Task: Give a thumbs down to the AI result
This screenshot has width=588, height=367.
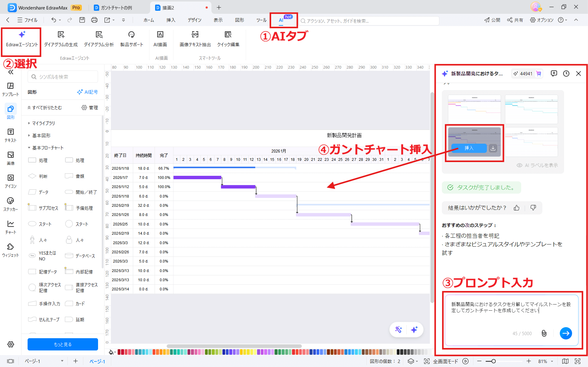Action: 533,208
